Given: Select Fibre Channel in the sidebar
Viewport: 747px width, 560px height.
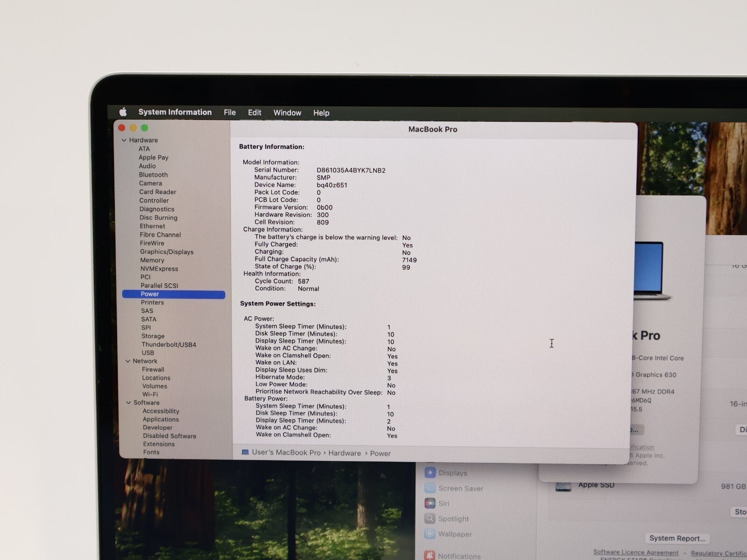Looking at the screenshot, I should point(160,235).
